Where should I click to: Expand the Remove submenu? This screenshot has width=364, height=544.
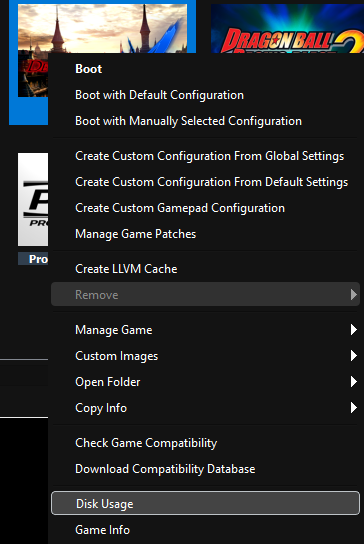tap(205, 294)
